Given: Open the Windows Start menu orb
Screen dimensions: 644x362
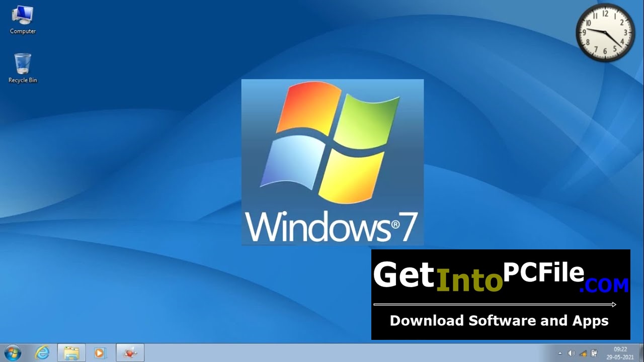Looking at the screenshot, I should point(13,353).
